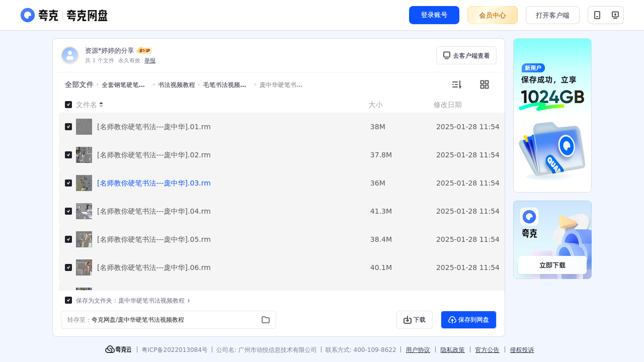The image size is (644, 362).
Task: Toggle the select-all checkbox beside 文件名
Action: point(68,105)
